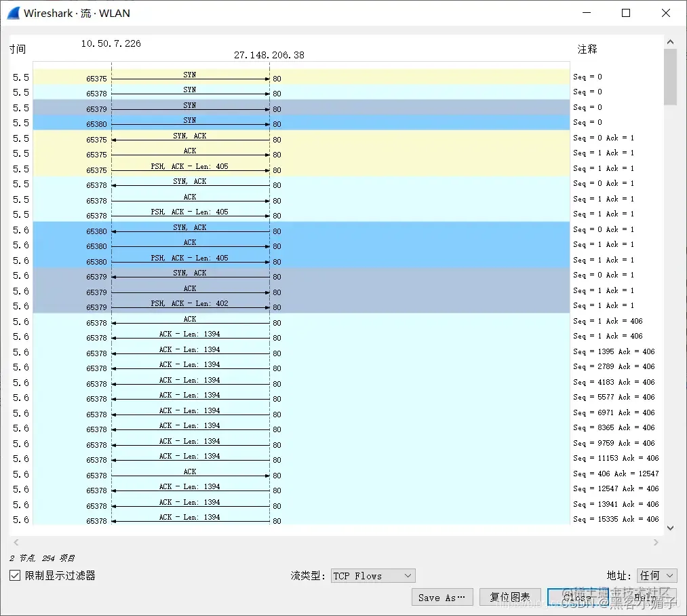Screen dimensions: 687x616
Task: Click the comment Seq = 1395 Ack = 406
Action: 613,351
